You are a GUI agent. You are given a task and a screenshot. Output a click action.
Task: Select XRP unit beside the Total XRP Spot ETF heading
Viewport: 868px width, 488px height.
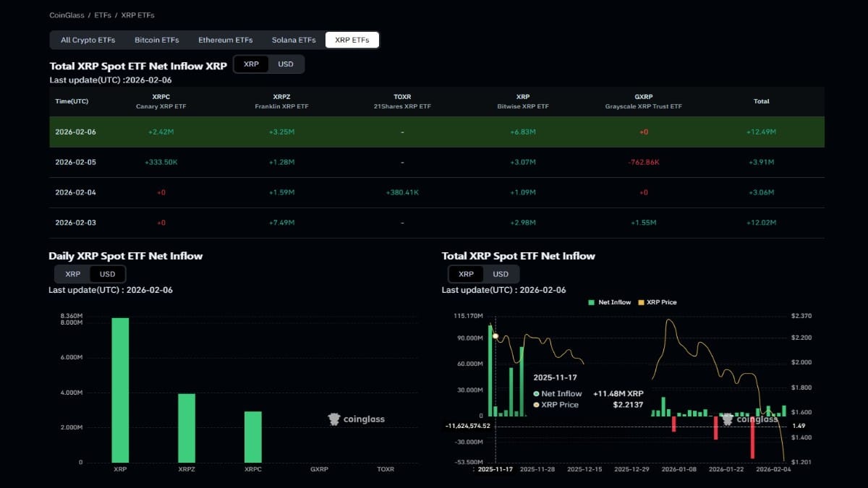(x=251, y=64)
